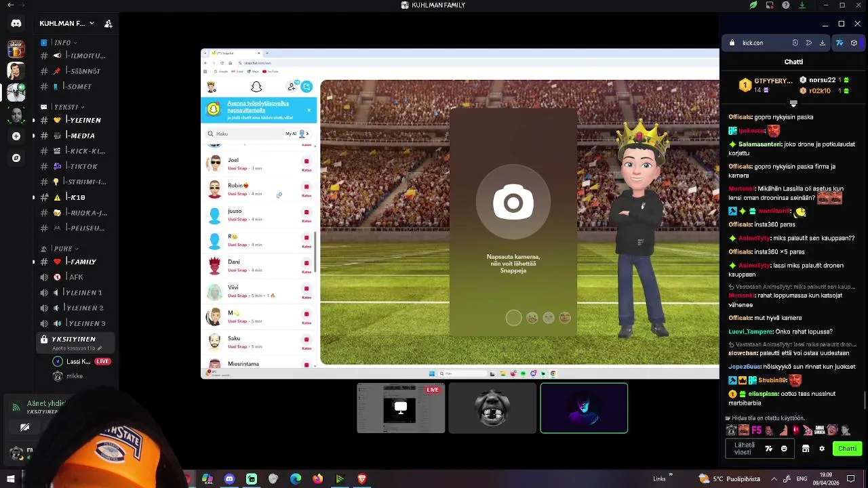
Task: Open the KICK-KL... text channel
Action: tap(76, 151)
